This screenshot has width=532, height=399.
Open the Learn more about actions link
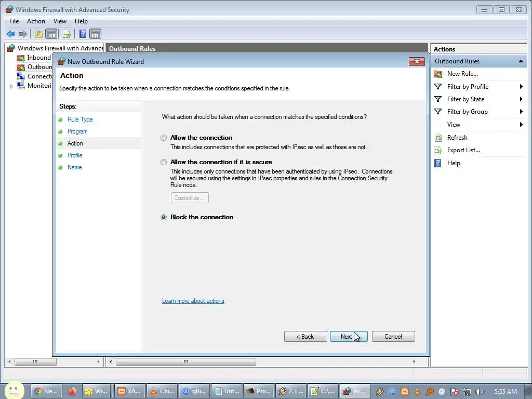(193, 301)
